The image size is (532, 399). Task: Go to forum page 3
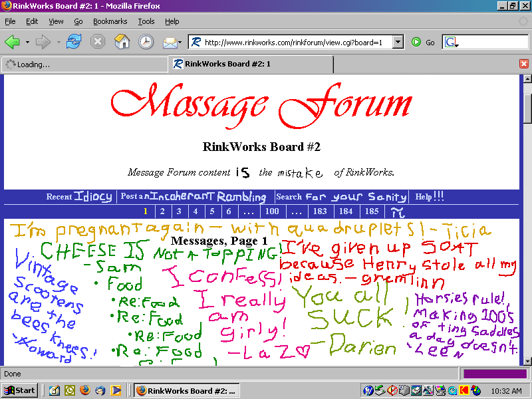179,211
